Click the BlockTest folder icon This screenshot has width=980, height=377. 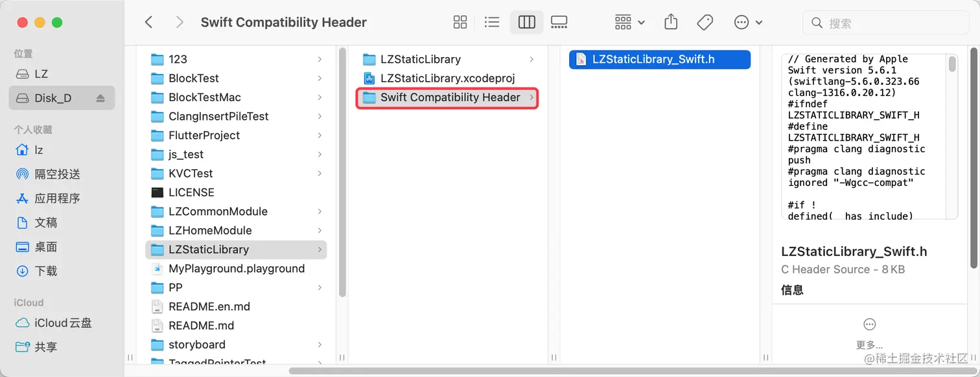pyautogui.click(x=157, y=78)
